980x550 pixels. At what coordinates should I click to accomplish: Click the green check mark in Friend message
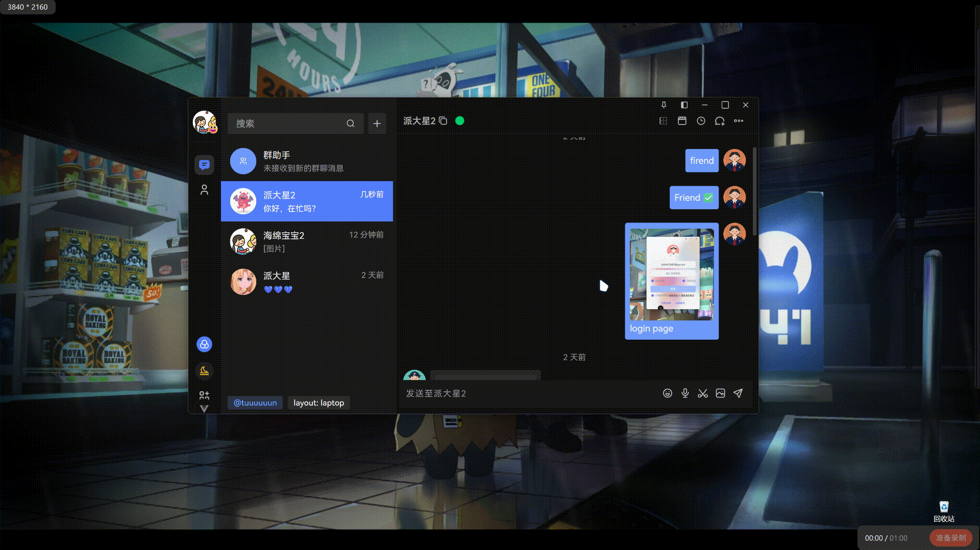click(708, 197)
